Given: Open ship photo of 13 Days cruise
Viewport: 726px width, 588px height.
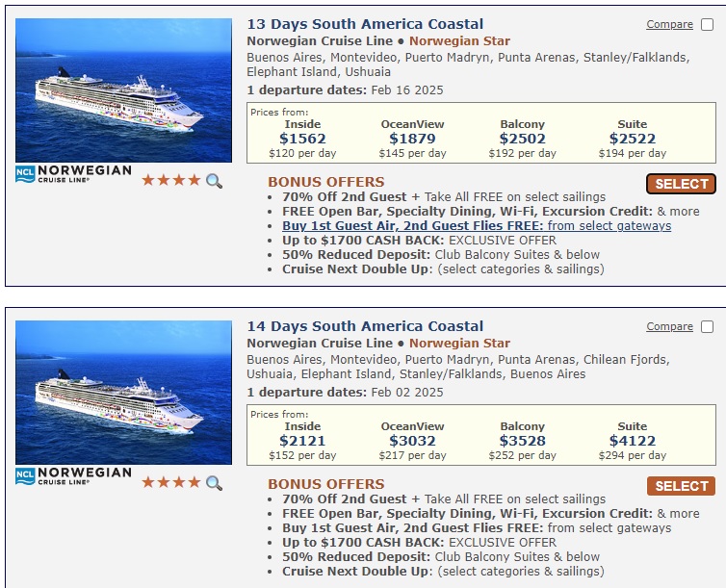Looking at the screenshot, I should (x=123, y=90).
